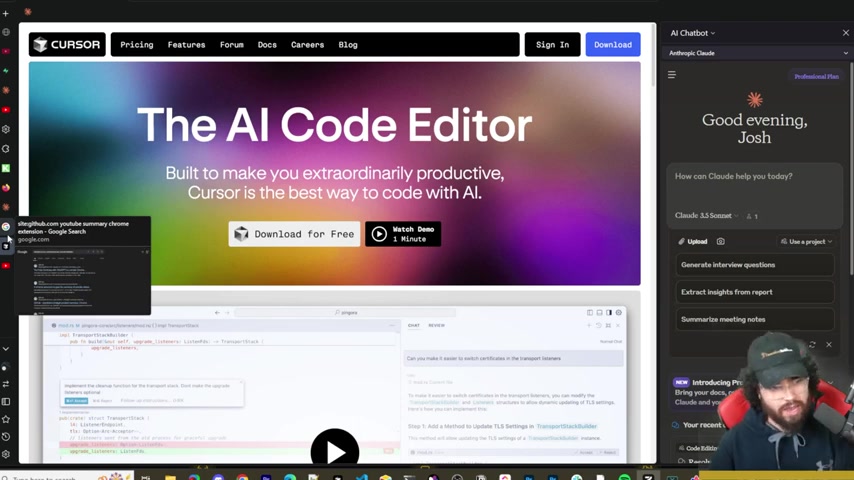This screenshot has height=480, width=854.
Task: Go to the Features page
Action: (x=186, y=45)
